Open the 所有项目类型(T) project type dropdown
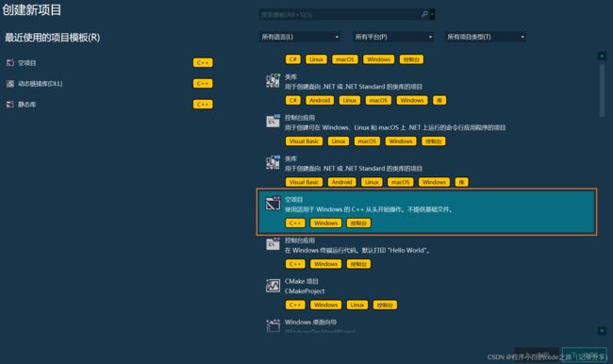This screenshot has height=364, width=613. point(485,37)
